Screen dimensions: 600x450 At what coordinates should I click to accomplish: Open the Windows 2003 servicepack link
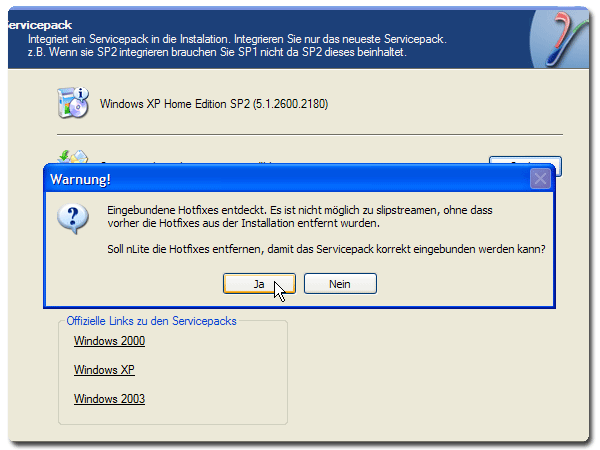pos(109,399)
